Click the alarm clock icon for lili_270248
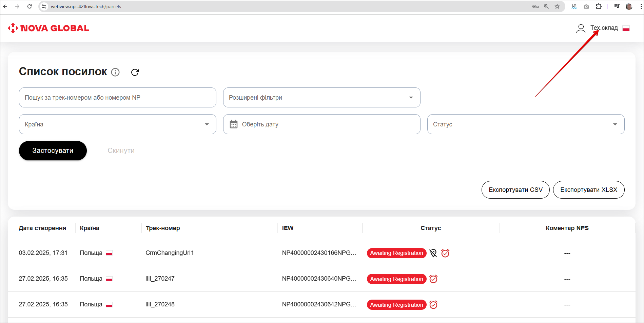 click(x=433, y=305)
